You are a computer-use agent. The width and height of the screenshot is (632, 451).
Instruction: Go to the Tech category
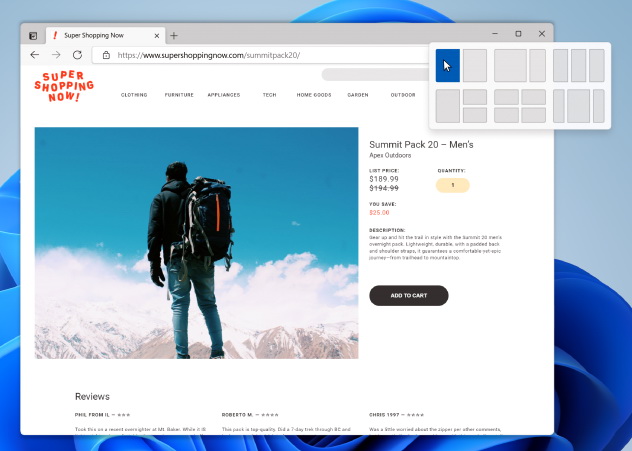(x=269, y=95)
